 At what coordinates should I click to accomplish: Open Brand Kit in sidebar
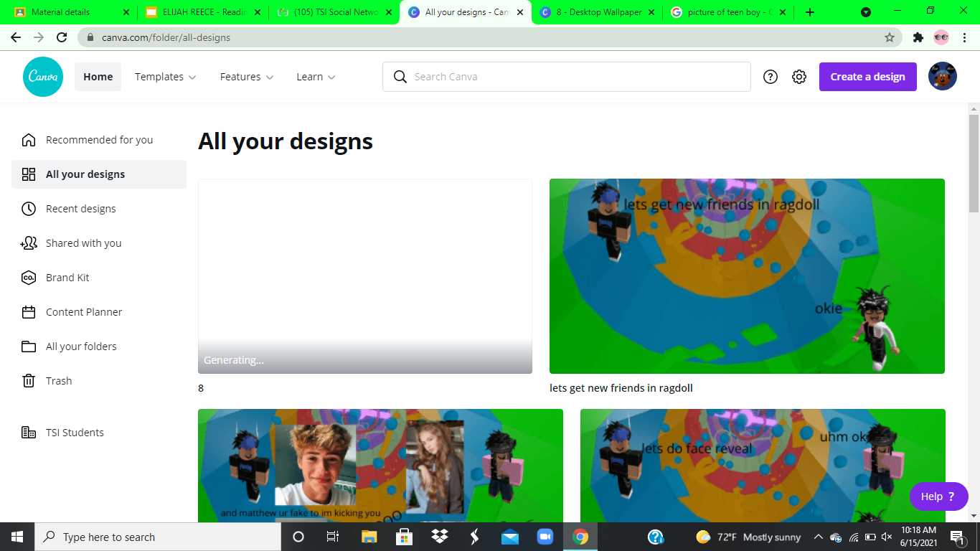click(67, 278)
